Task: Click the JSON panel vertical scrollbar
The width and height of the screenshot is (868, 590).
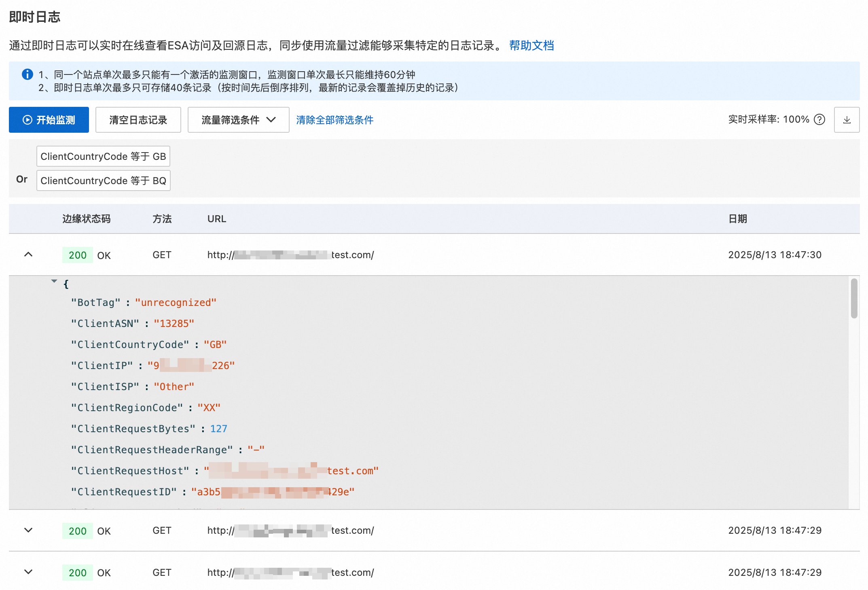Action: (x=854, y=299)
